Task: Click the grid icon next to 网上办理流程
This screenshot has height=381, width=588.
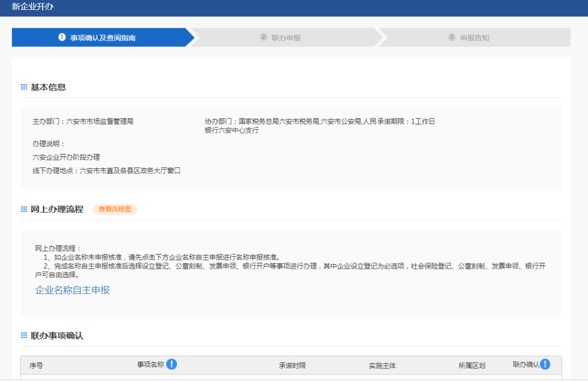Action: [24, 209]
